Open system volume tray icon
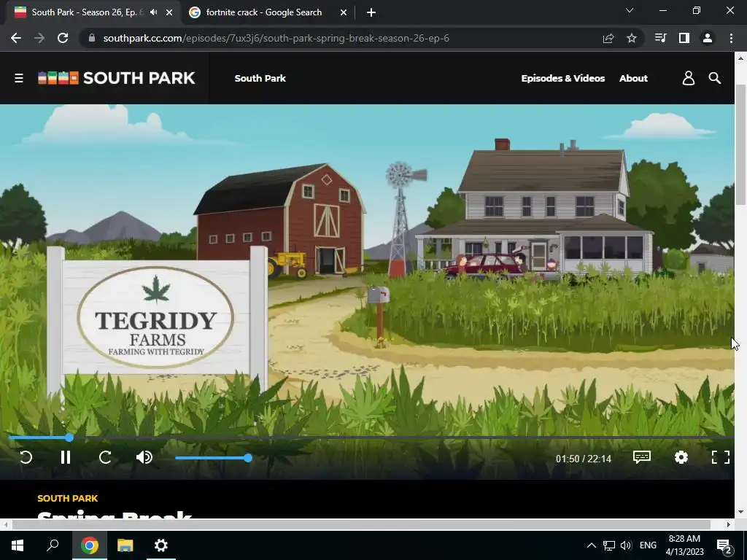 [x=626, y=545]
